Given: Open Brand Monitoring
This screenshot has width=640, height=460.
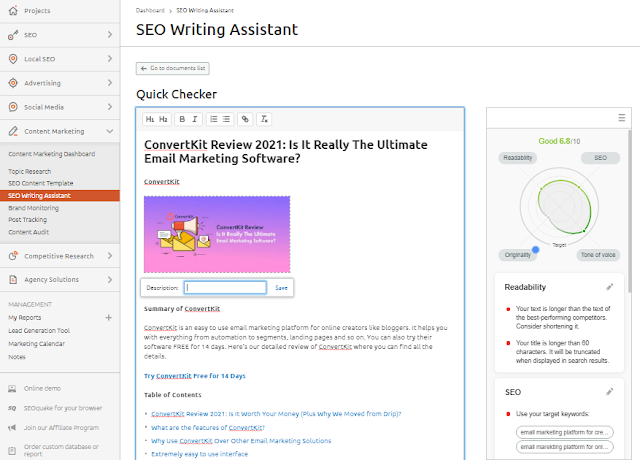Looking at the screenshot, I should coord(33,208).
